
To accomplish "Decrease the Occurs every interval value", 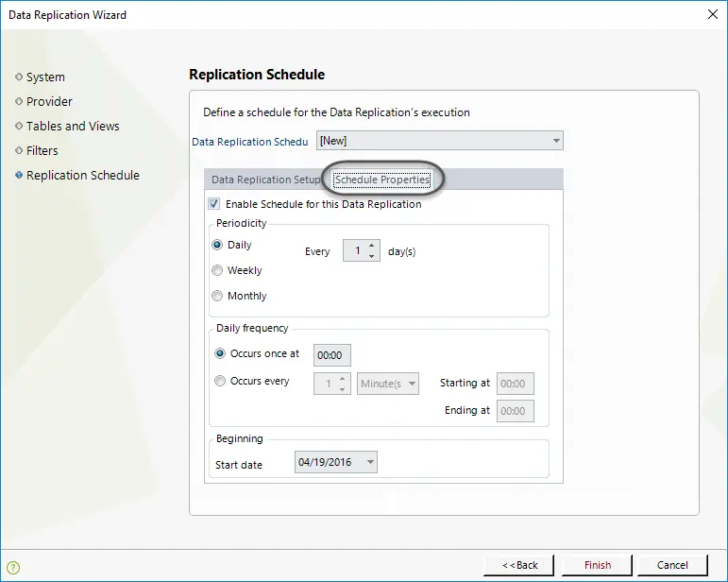I will tap(342, 388).
